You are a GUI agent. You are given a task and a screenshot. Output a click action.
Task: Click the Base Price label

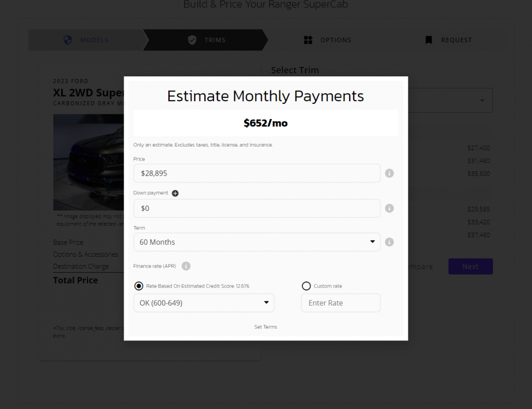(68, 242)
